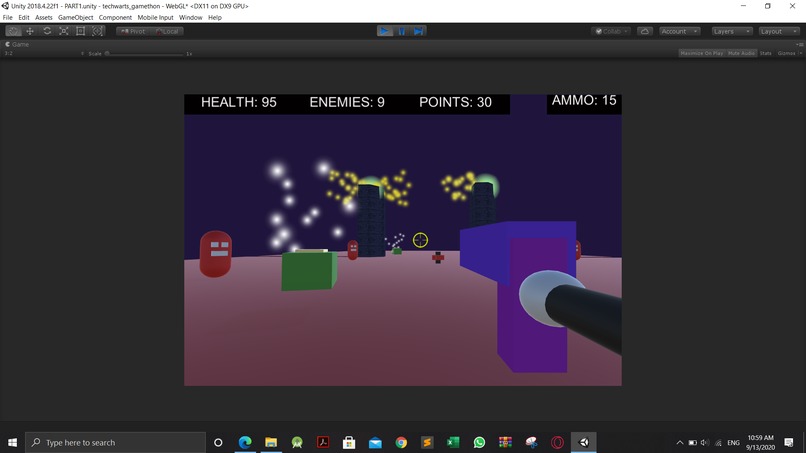806x453 pixels.
Task: Select the Hand tool in Unity toolbar
Action: click(13, 31)
